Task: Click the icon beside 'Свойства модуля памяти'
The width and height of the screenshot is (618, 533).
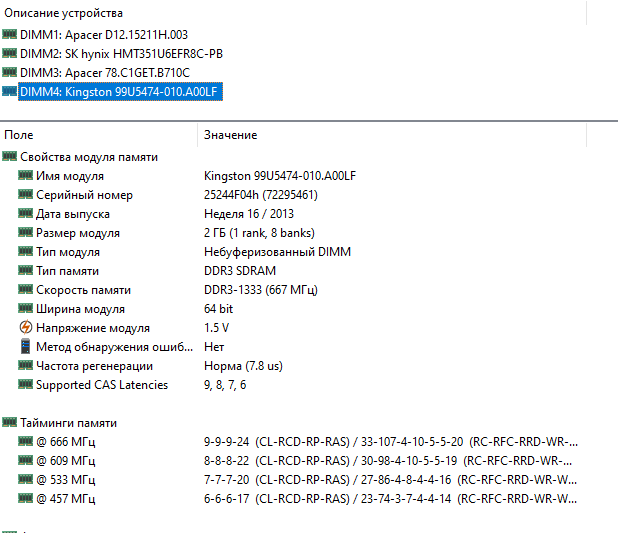Action: click(9, 156)
